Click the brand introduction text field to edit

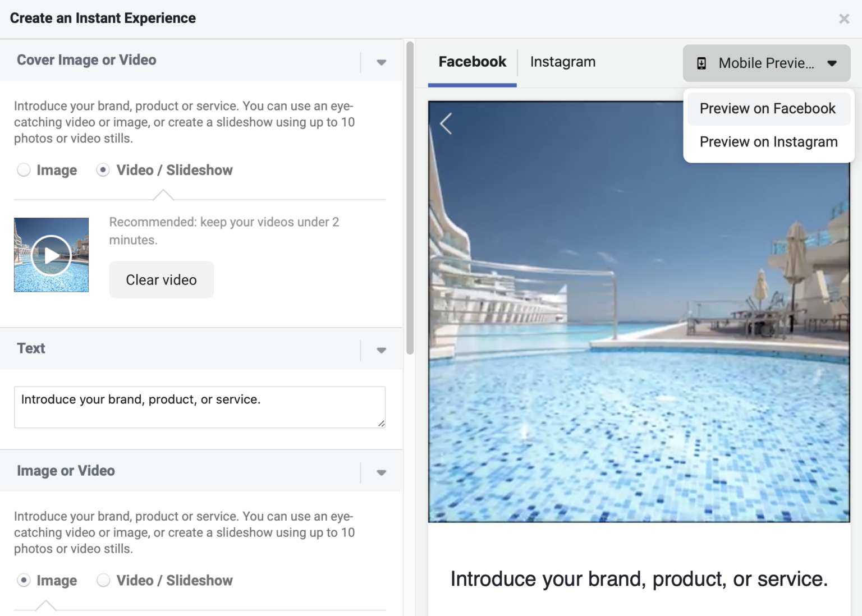tap(199, 407)
